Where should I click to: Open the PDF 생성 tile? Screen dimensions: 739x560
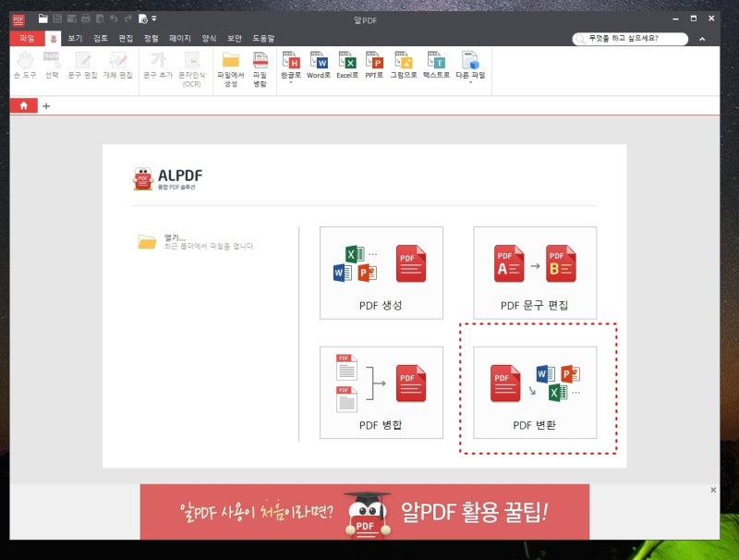[382, 273]
